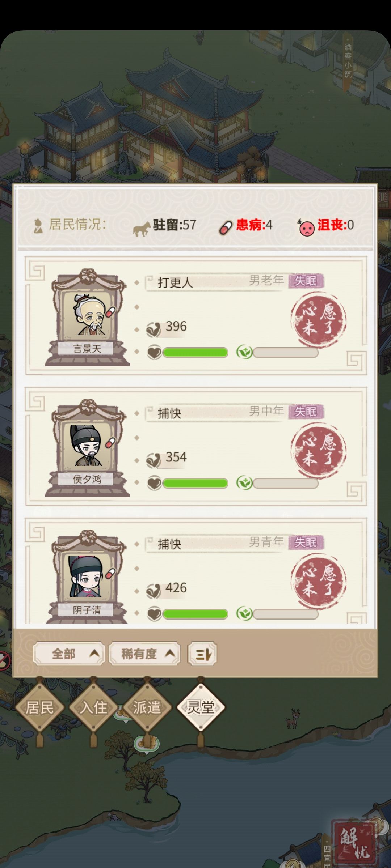Click 言景天's green heart bar

pyautogui.click(x=195, y=352)
